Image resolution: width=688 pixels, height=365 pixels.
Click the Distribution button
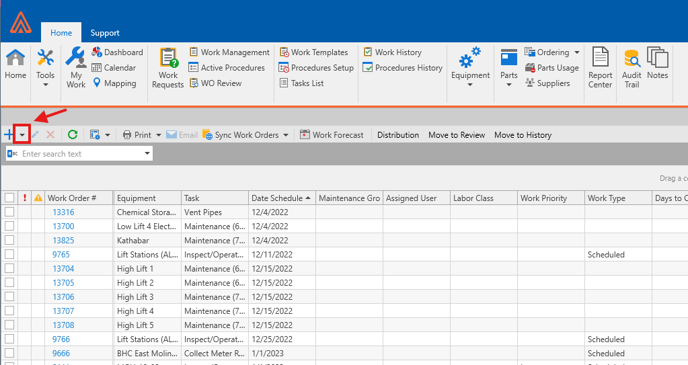pos(398,135)
